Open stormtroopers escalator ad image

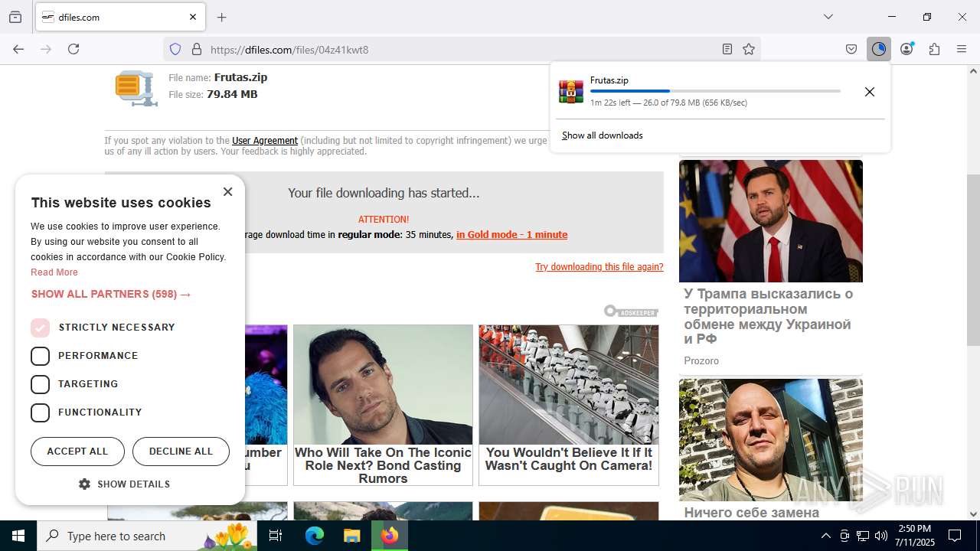(569, 385)
